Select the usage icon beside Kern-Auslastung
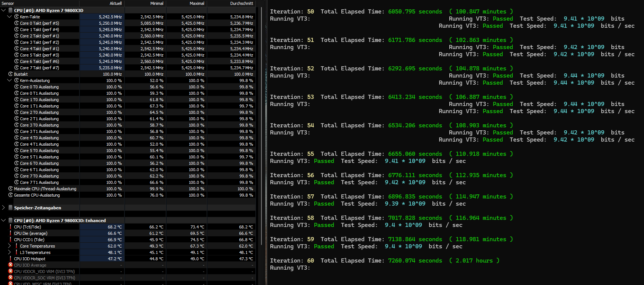The height and width of the screenshot is (285, 644). 17,81
